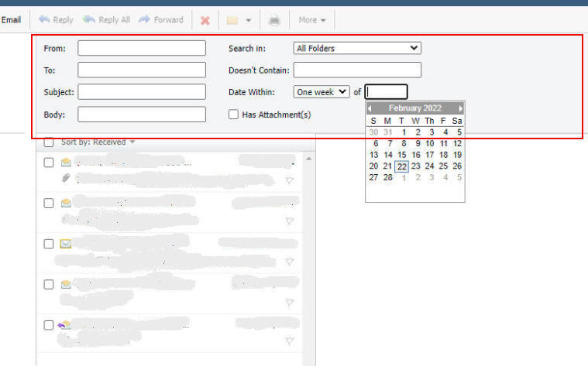Check the first email's checkbox
Viewport: 588px width, 366px height.
(x=49, y=162)
